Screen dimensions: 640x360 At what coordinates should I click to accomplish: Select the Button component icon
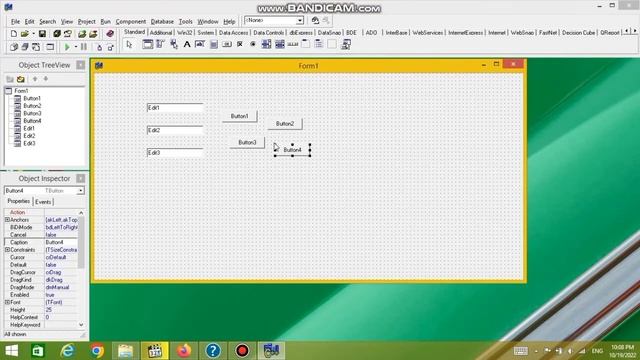click(227, 44)
